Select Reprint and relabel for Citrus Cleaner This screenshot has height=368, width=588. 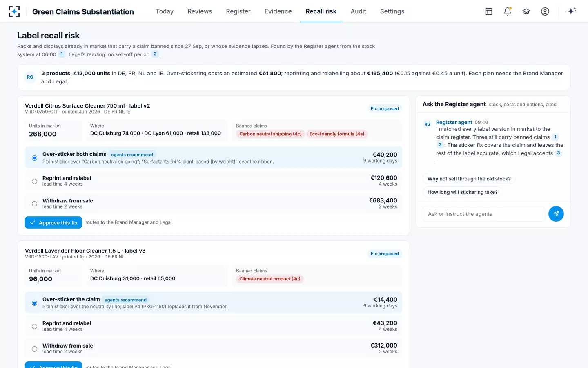coord(214,181)
